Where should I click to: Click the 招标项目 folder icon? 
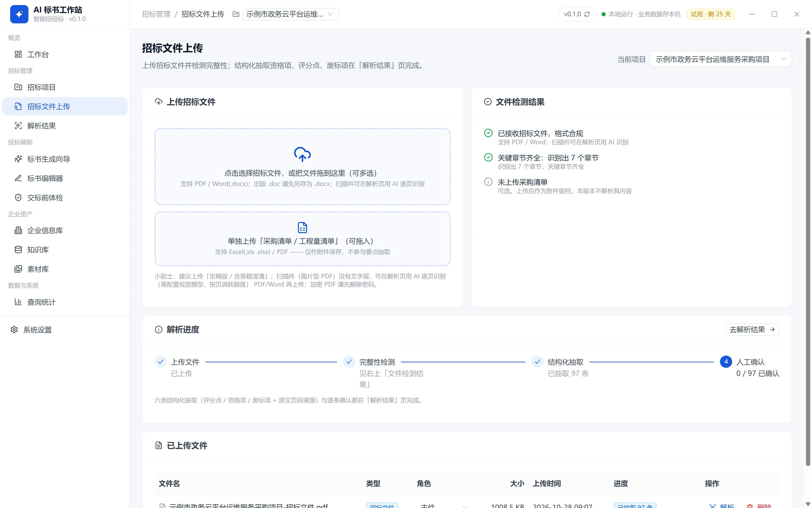[x=18, y=87]
